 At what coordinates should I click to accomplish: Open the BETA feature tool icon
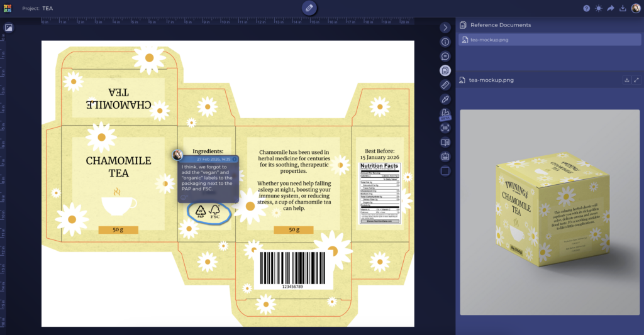click(x=445, y=114)
